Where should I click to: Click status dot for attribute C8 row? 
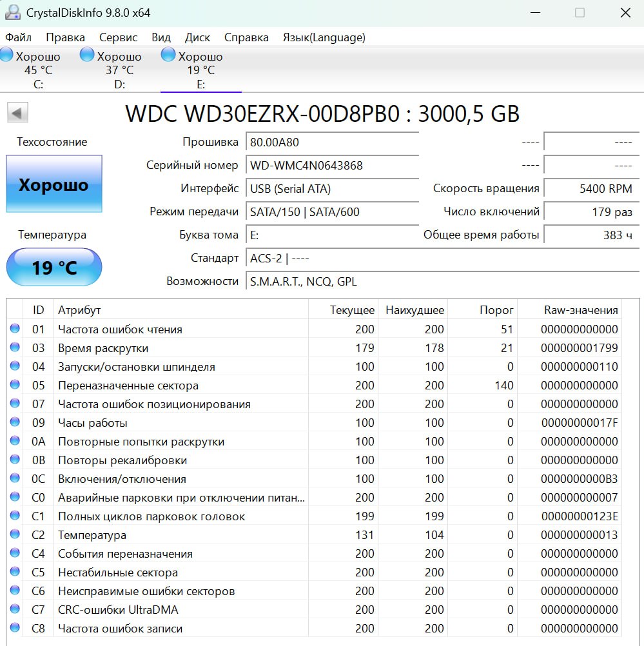(x=15, y=627)
